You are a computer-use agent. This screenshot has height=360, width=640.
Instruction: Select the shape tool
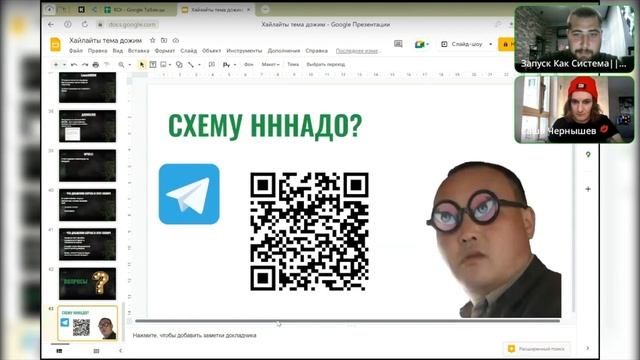(x=179, y=64)
